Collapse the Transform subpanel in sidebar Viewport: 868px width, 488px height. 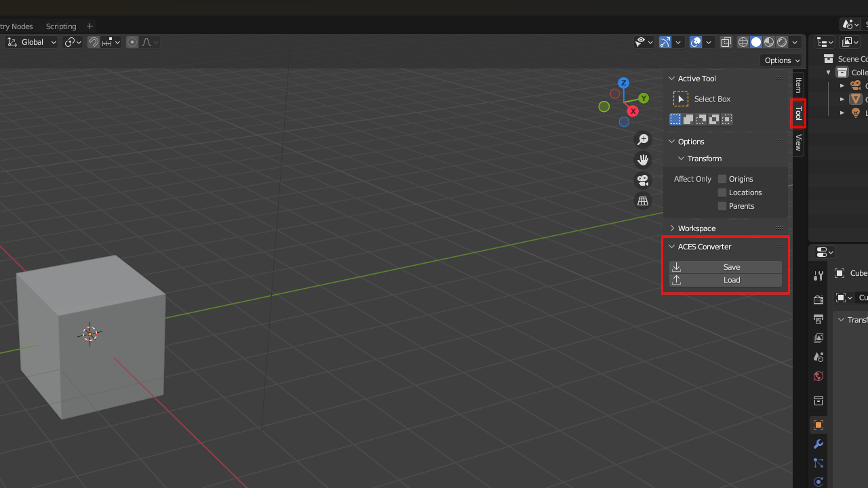pos(682,159)
